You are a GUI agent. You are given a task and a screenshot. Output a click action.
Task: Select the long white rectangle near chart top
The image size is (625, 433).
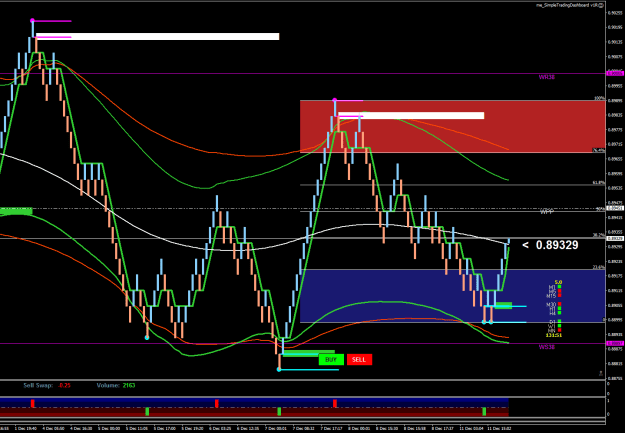pyautogui.click(x=157, y=37)
